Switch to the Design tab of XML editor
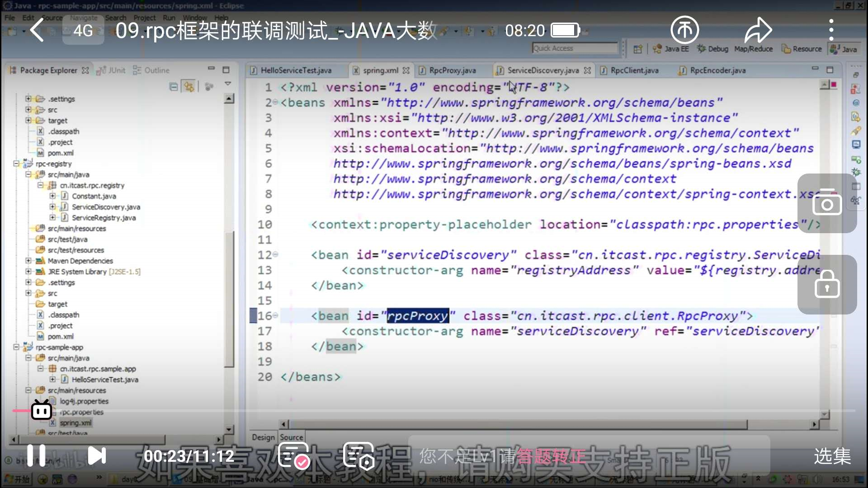The height and width of the screenshot is (488, 868). [x=263, y=437]
